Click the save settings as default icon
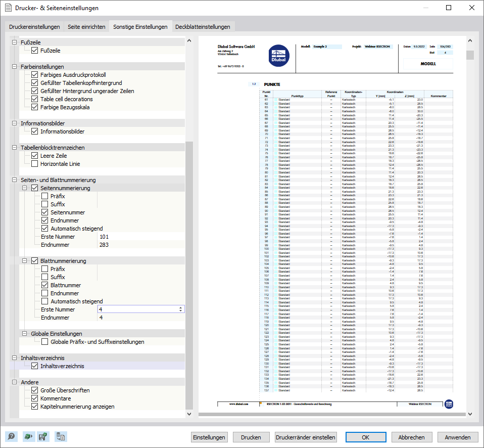The image size is (484, 448). point(42,436)
